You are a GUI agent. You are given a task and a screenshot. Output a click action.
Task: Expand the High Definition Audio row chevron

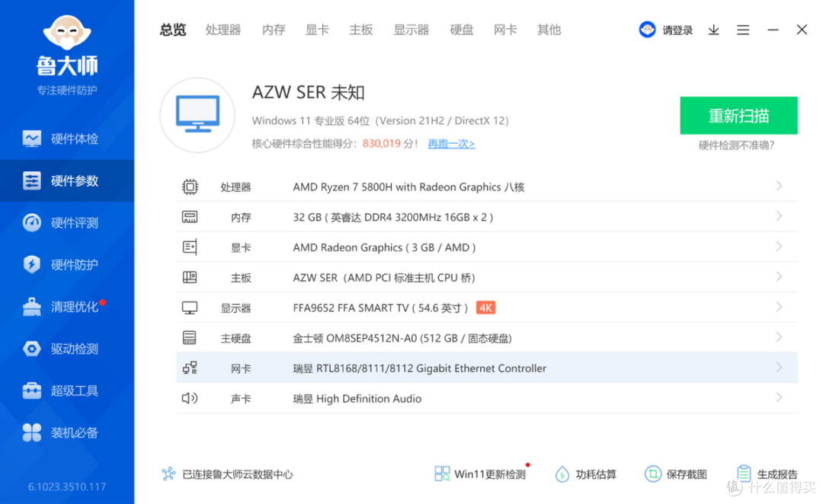[x=779, y=397]
